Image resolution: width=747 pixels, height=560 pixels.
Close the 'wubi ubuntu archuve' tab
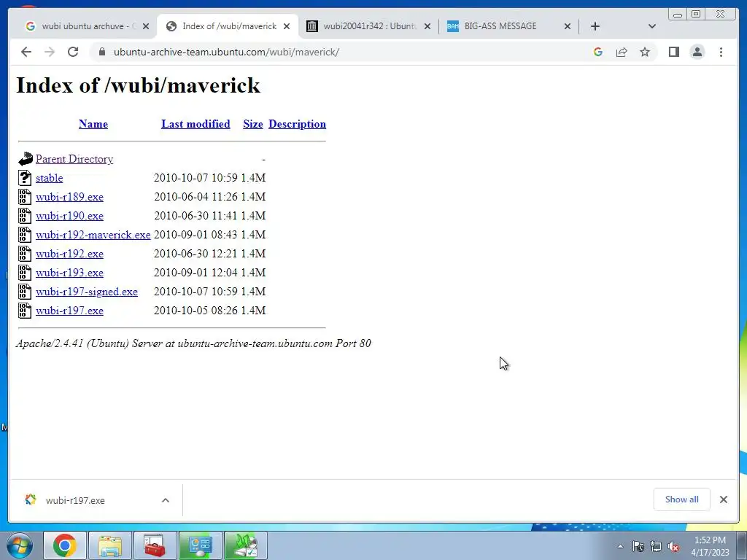146,26
